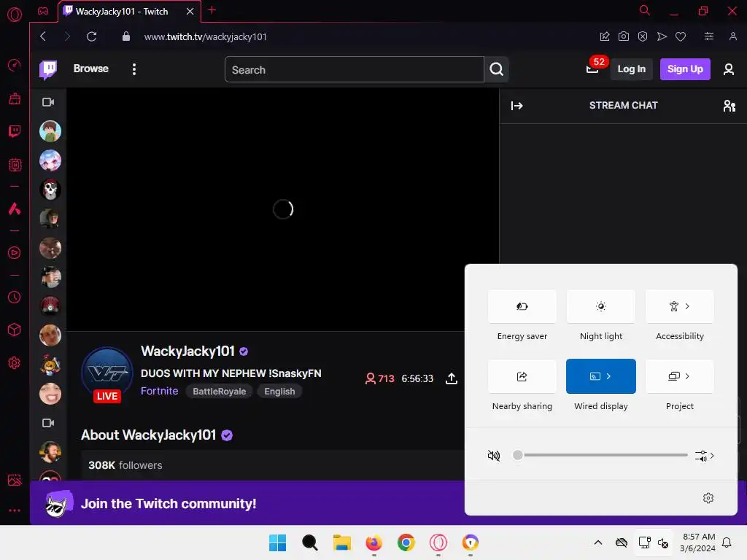Click the WackyJacky101 live profile avatar
The height and width of the screenshot is (560, 747).
[x=107, y=373]
